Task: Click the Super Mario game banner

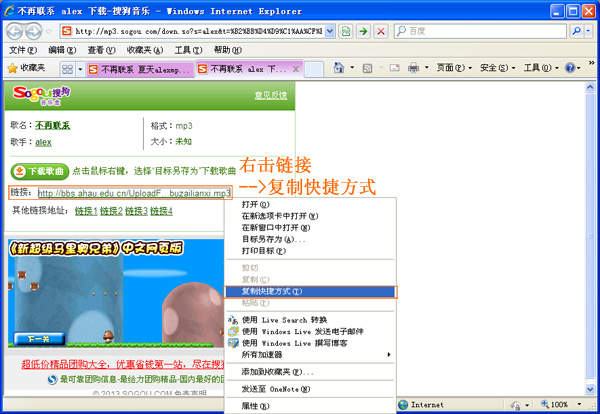Action: click(116, 293)
